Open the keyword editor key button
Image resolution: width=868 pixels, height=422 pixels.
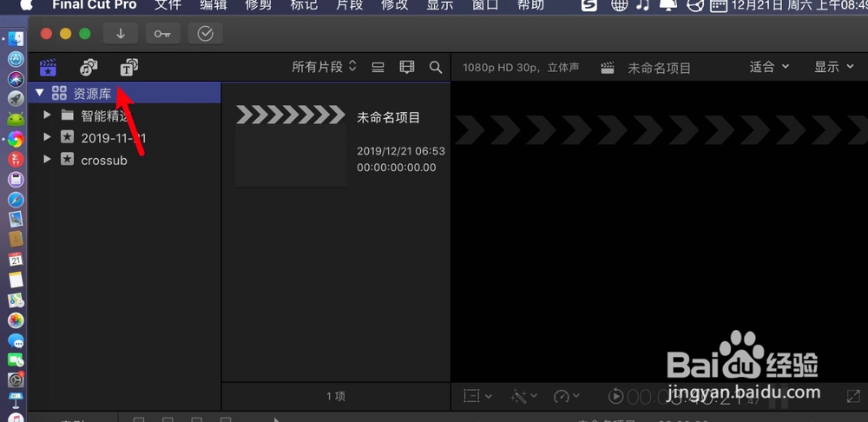point(163,34)
